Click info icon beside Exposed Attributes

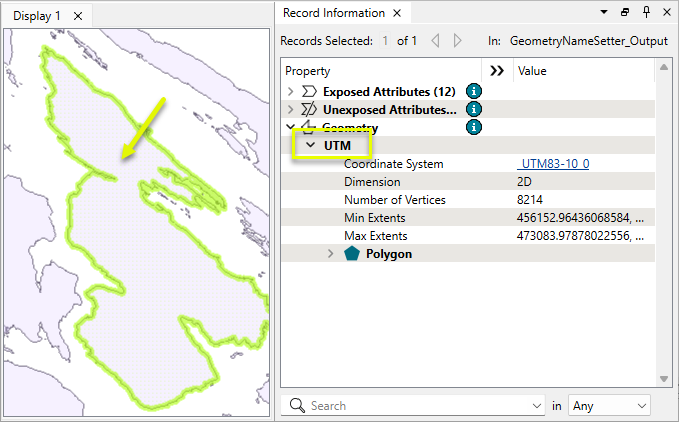point(474,91)
